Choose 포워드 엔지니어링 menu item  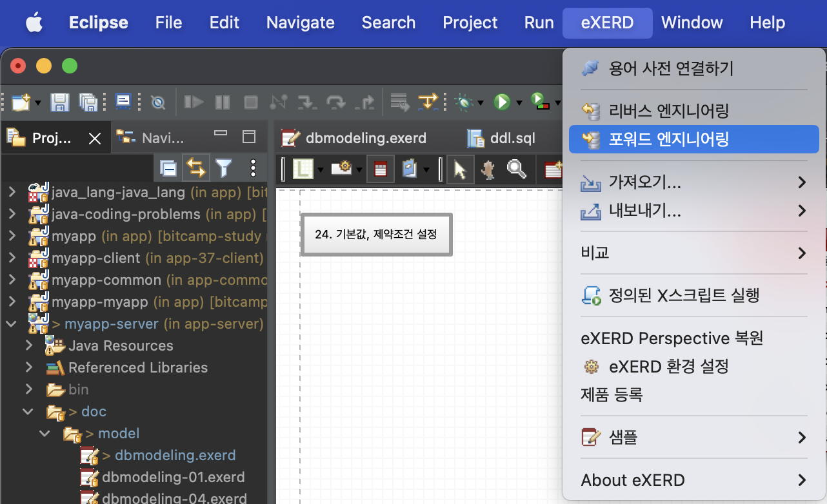(694, 139)
